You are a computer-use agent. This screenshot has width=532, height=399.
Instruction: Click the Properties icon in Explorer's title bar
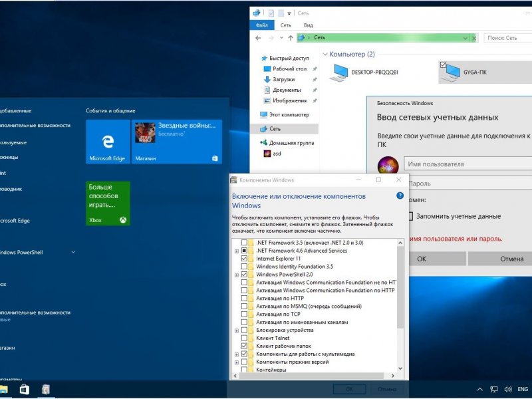271,13
